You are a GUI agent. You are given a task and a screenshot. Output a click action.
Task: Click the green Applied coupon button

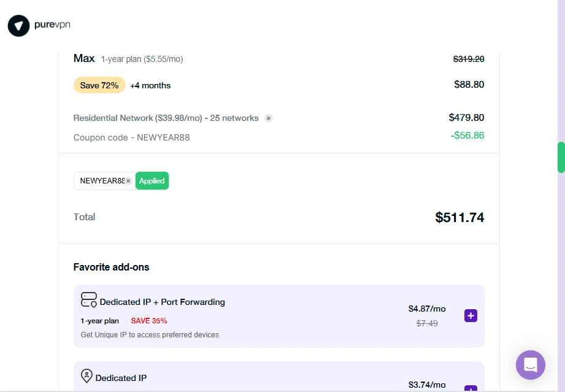(152, 181)
